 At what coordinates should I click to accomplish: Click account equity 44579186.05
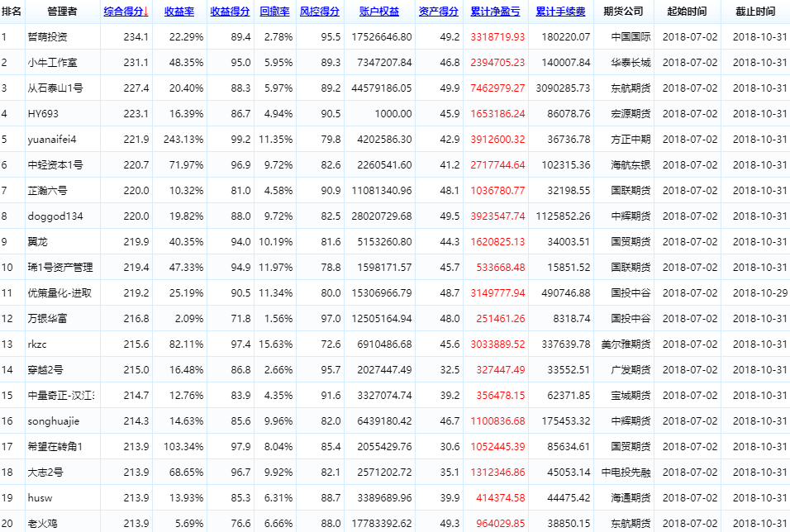382,88
